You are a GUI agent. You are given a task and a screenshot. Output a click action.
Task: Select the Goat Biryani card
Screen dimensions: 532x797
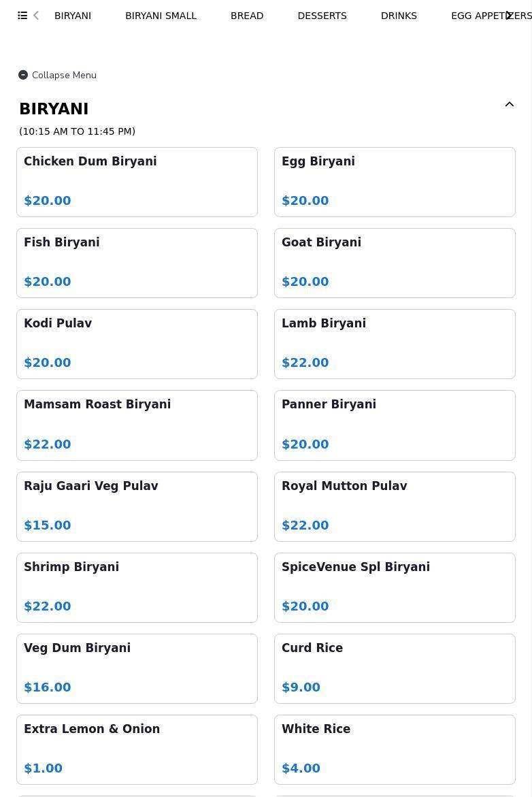tap(395, 263)
